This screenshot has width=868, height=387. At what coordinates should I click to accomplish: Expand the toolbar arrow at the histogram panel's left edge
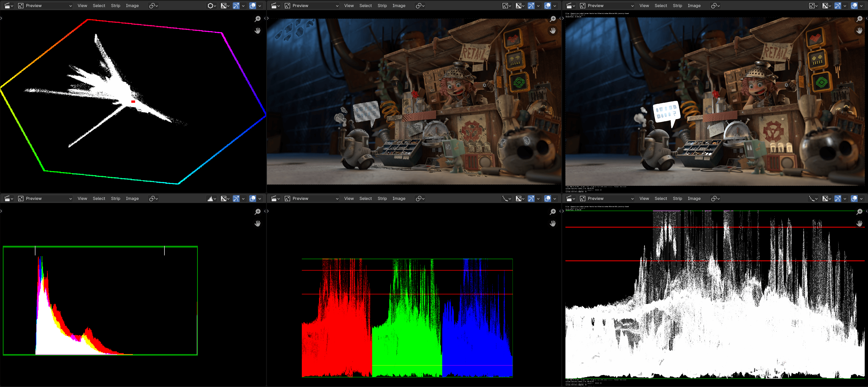coord(1,211)
